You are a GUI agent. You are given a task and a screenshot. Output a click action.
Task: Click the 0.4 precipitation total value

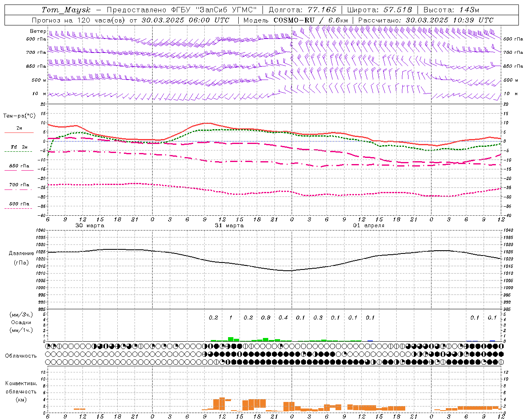point(283,317)
